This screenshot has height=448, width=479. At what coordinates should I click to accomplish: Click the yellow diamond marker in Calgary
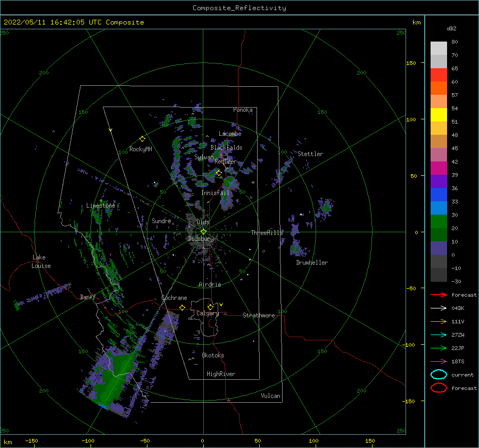(210, 307)
